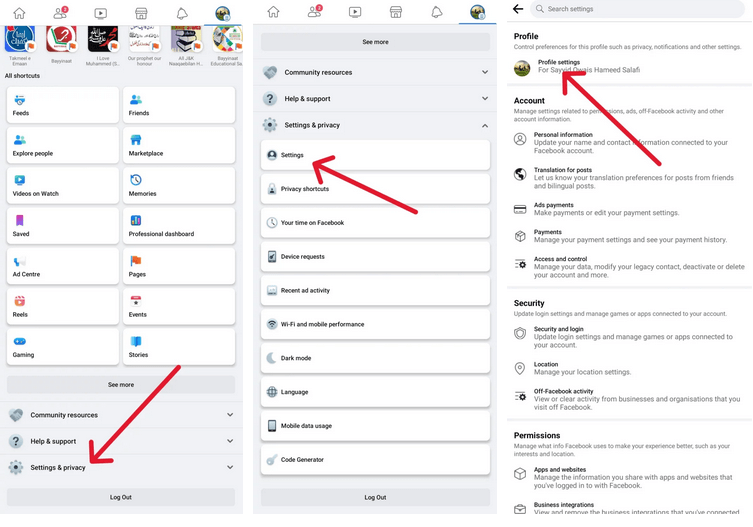Open Language setting

coord(376,392)
